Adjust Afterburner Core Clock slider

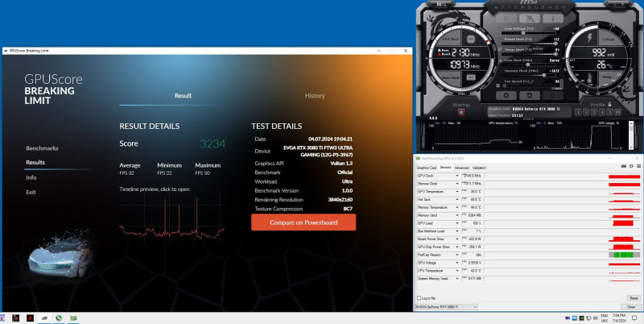tap(530, 64)
